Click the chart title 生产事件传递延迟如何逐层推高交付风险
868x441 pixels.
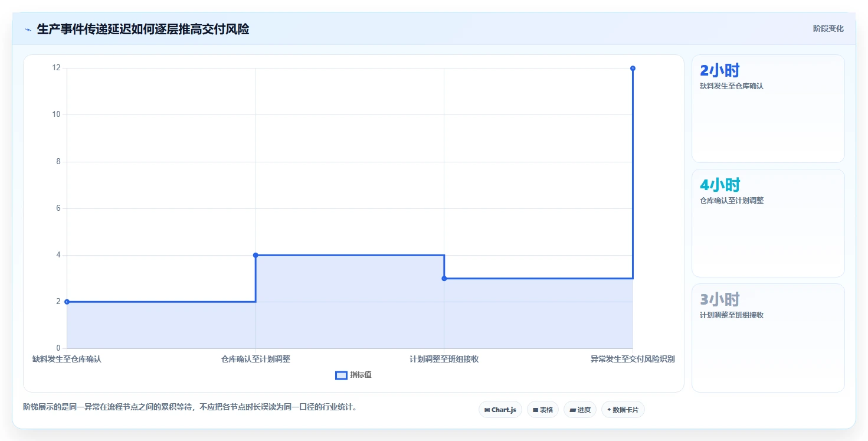pos(143,29)
